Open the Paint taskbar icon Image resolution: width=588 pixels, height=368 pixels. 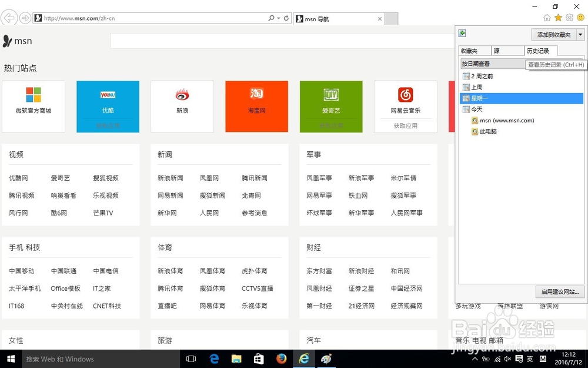pyautogui.click(x=326, y=359)
